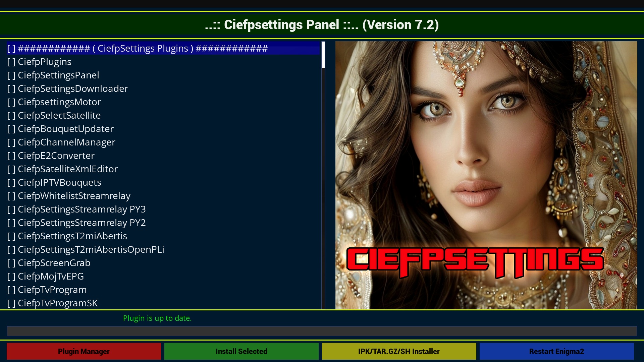Select CiefpTvProgramSK row

click(164, 303)
